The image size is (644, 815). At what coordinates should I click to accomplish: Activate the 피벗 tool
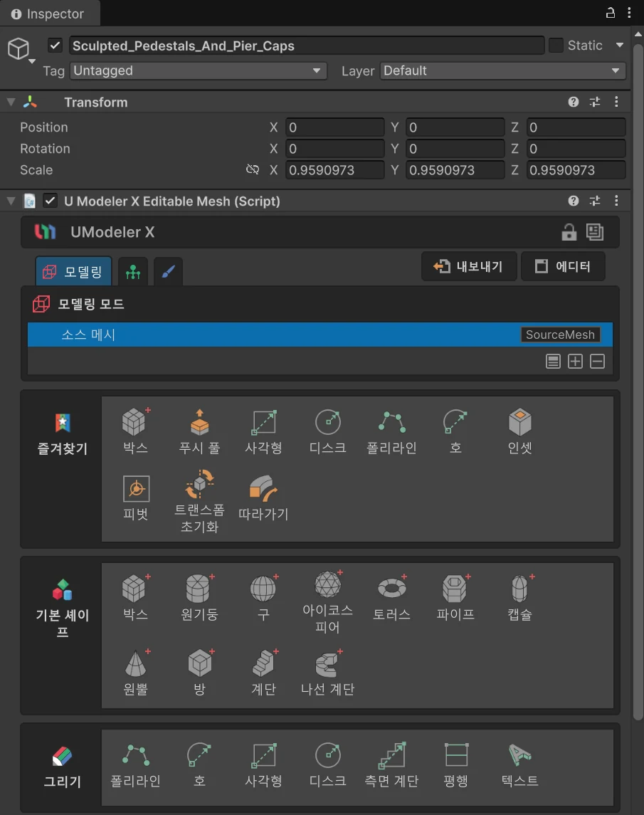[136, 498]
